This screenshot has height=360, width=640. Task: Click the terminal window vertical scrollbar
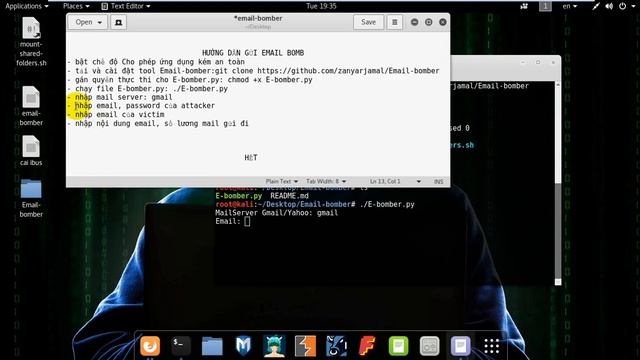pos(558,183)
